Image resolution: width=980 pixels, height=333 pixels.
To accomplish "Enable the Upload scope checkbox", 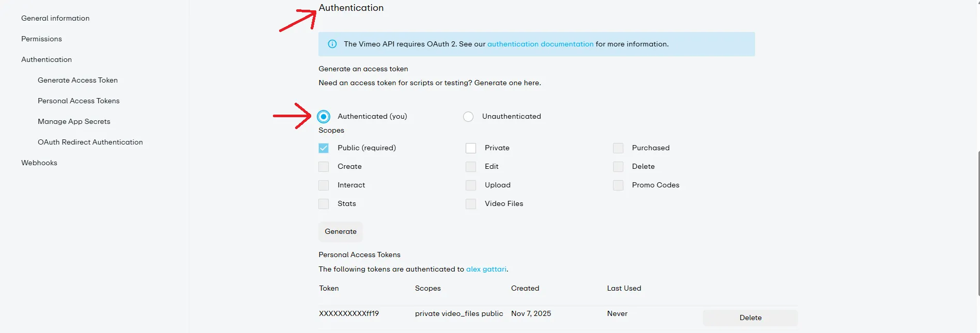I will (x=471, y=185).
